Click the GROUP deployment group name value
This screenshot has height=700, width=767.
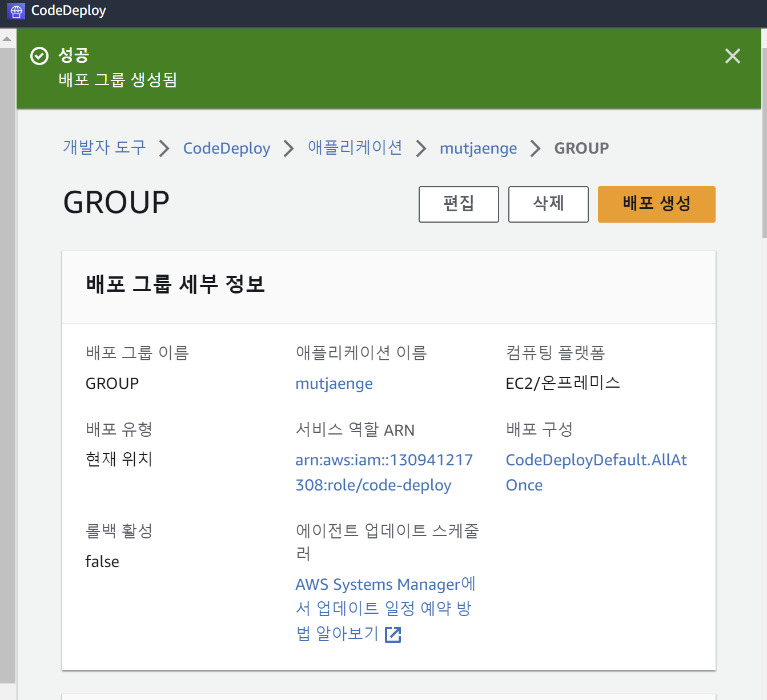(x=112, y=384)
